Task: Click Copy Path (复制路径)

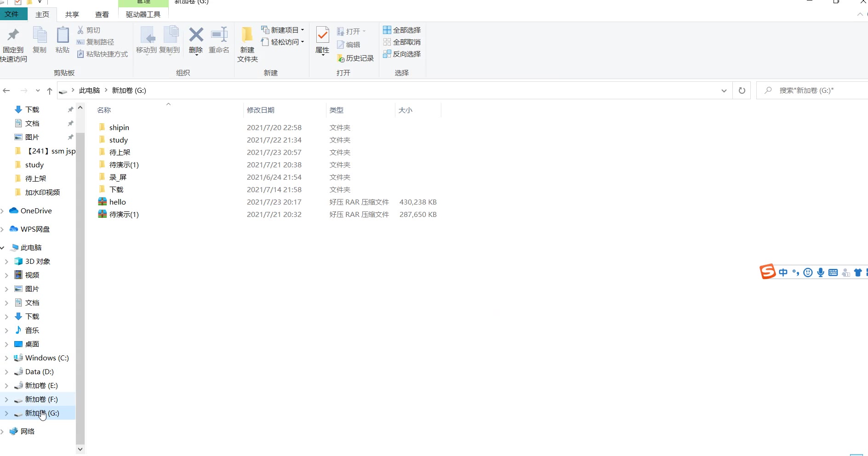Action: (x=95, y=42)
